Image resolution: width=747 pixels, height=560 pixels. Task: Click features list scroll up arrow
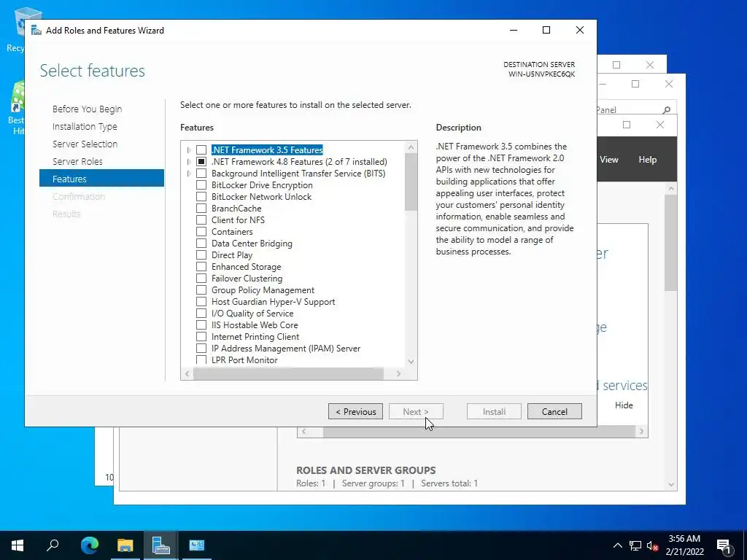(411, 147)
